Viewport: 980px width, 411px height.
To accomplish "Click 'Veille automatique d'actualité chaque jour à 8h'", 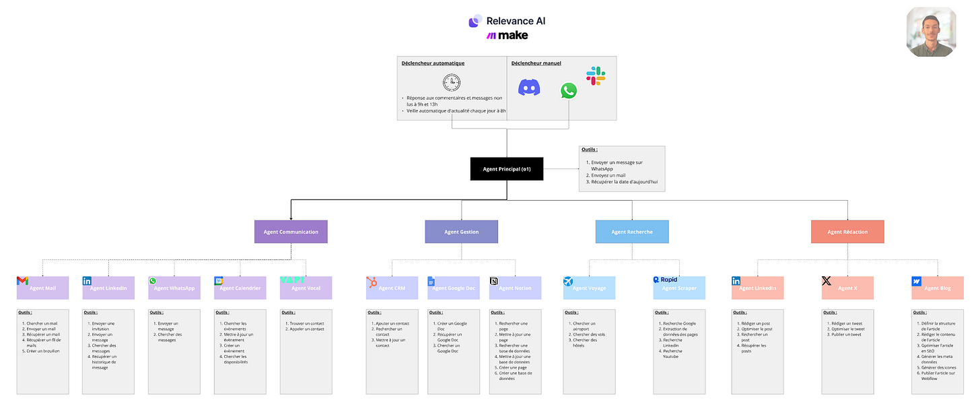I will [x=456, y=110].
